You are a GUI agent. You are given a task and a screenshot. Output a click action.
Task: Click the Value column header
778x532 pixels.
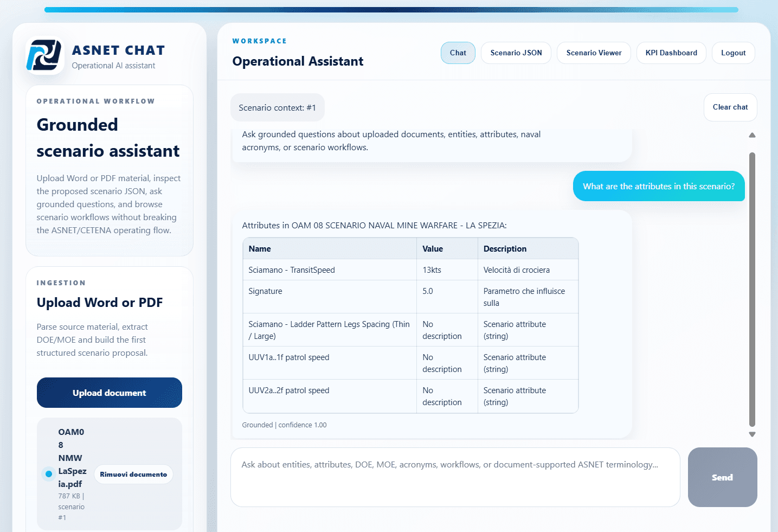pyautogui.click(x=447, y=249)
